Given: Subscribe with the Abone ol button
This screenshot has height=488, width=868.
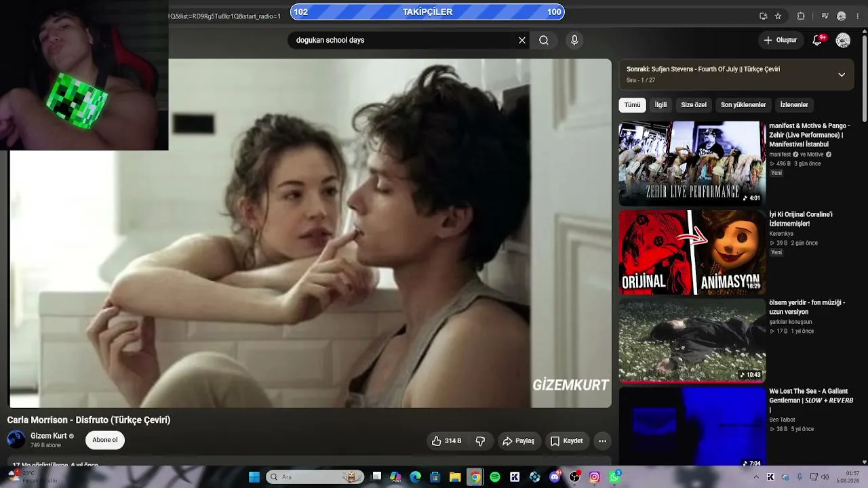Looking at the screenshot, I should (x=105, y=440).
